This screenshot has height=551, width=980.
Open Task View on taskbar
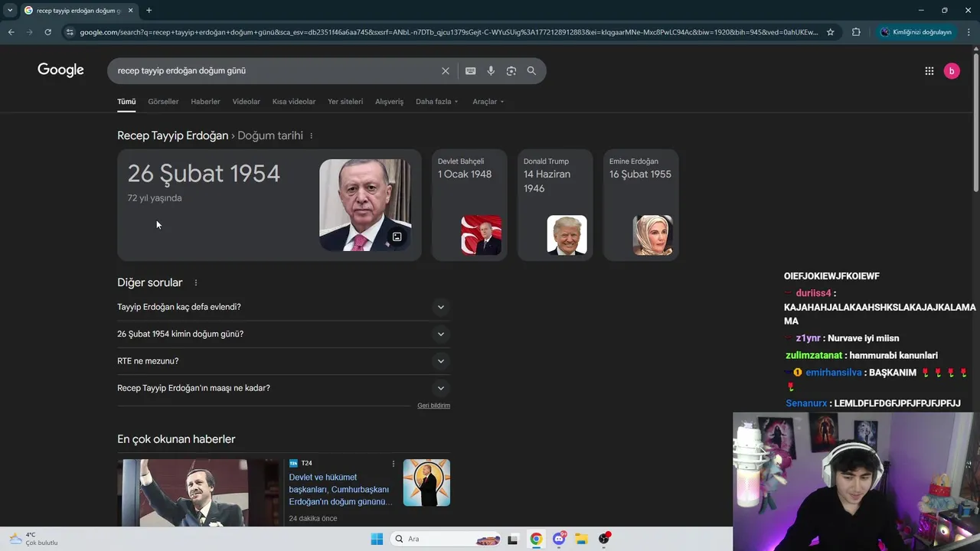pos(512,539)
